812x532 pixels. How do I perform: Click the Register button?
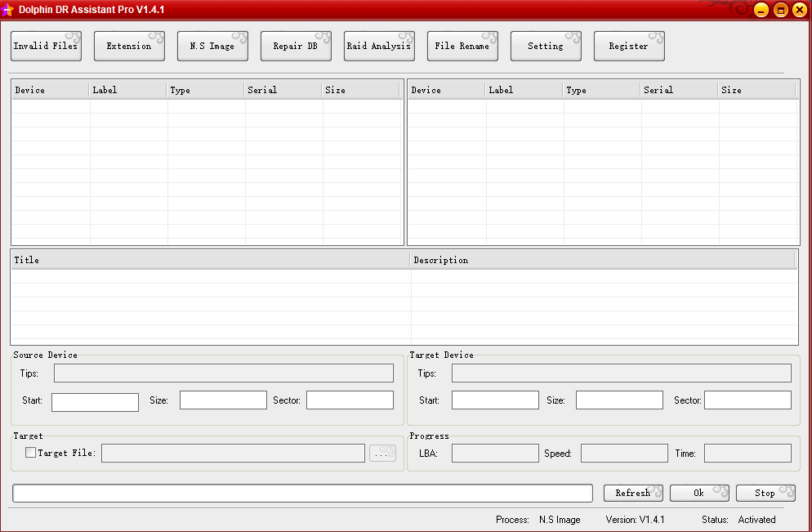[629, 46]
